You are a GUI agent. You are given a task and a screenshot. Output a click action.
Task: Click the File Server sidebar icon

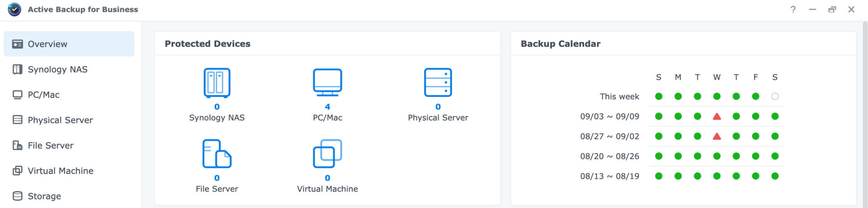18,145
